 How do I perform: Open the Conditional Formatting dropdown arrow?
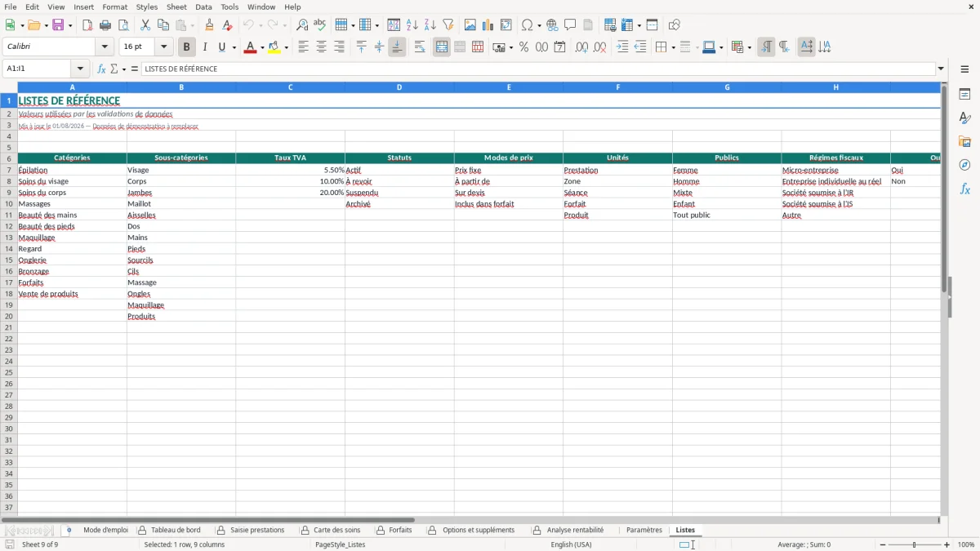(749, 47)
